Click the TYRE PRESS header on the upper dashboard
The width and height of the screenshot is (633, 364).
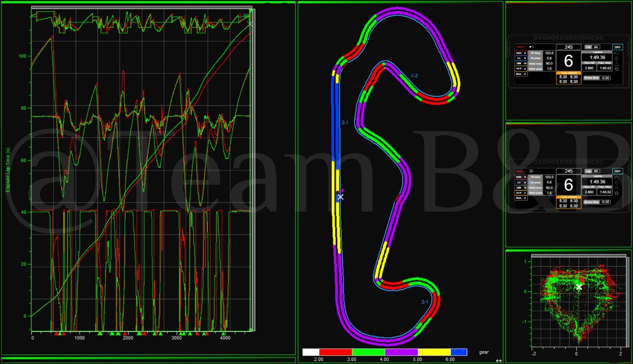569,73
